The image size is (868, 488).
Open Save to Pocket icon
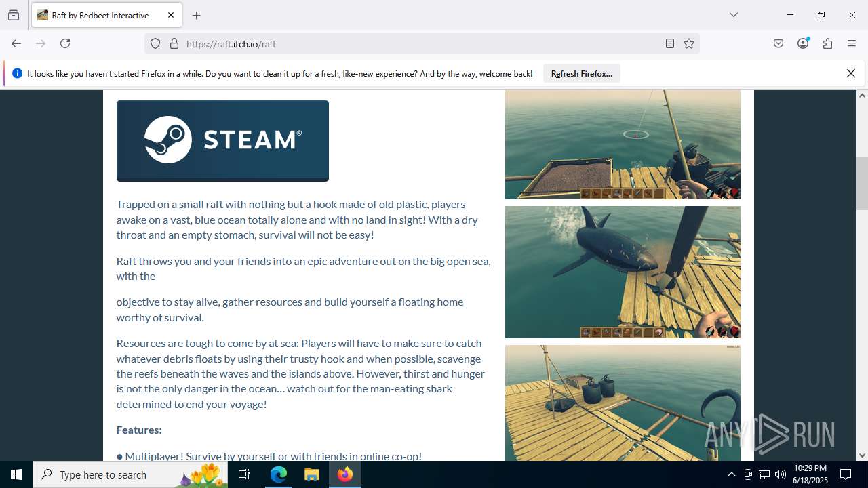(x=778, y=43)
